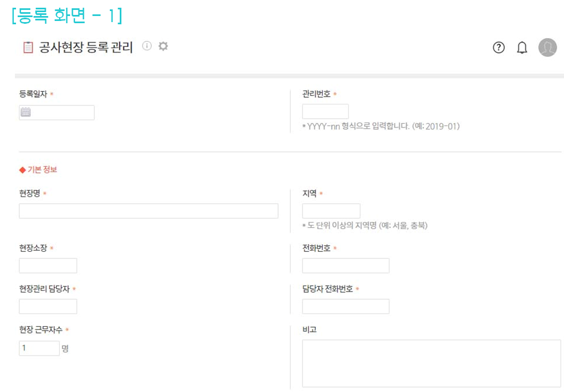The height and width of the screenshot is (392, 564).
Task: Click into the 현장명 text field
Action: pyautogui.click(x=148, y=211)
